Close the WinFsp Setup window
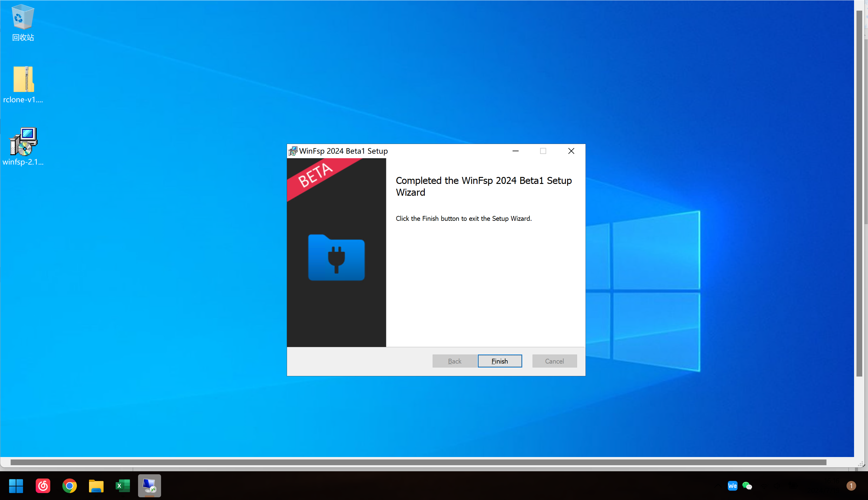The width and height of the screenshot is (868, 500). click(571, 151)
